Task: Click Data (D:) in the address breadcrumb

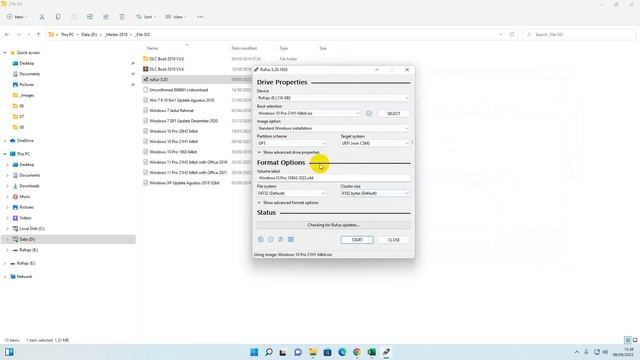Action: tap(89, 35)
